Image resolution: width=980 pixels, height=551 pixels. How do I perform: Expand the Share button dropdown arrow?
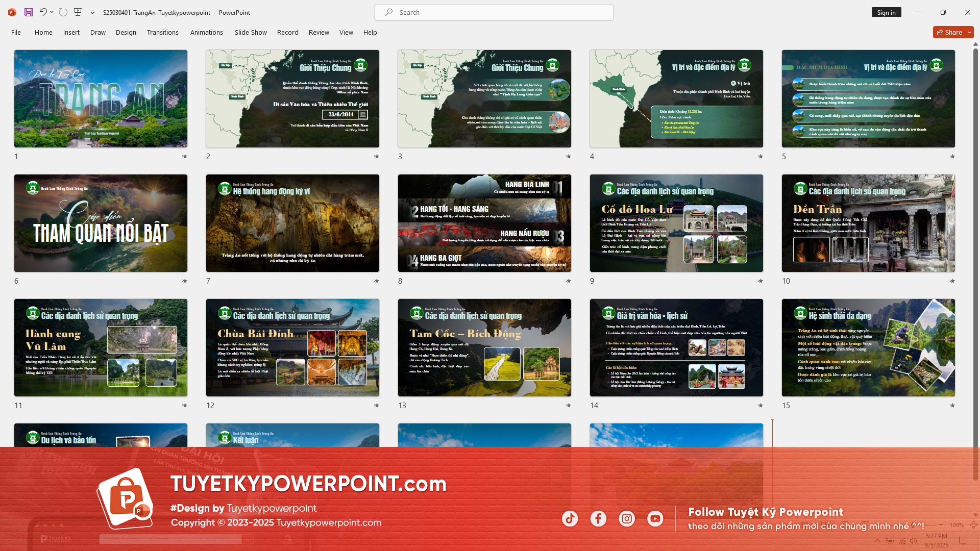pyautogui.click(x=970, y=32)
